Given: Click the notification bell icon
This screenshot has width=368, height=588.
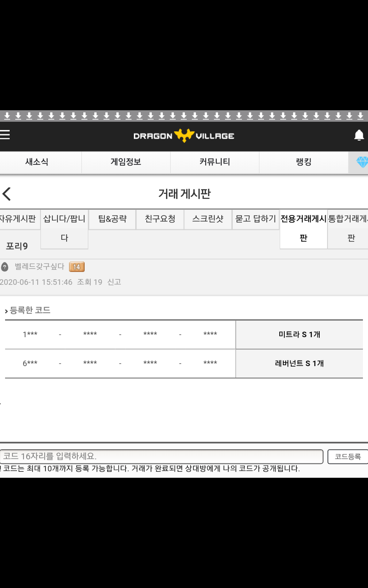Looking at the screenshot, I should [x=359, y=135].
